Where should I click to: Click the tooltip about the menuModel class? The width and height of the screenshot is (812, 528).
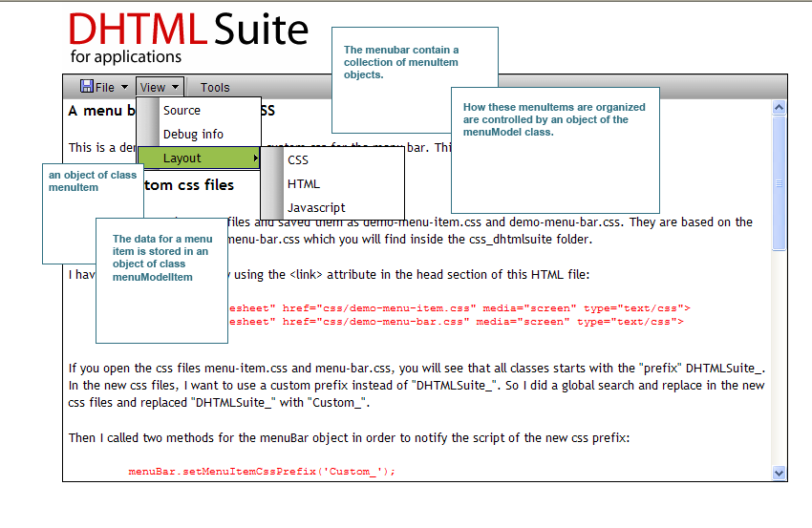point(555,150)
